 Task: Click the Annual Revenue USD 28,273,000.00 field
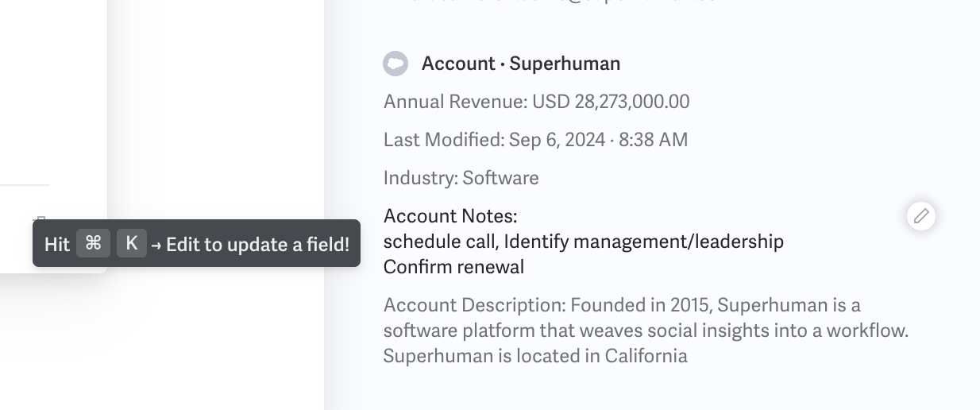click(x=536, y=102)
